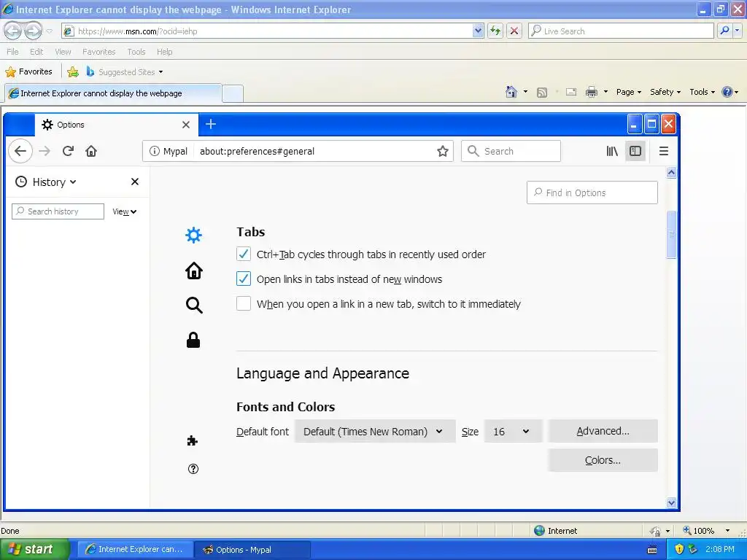Open the Help menu
Viewport: 747px width, 560px height.
click(164, 52)
